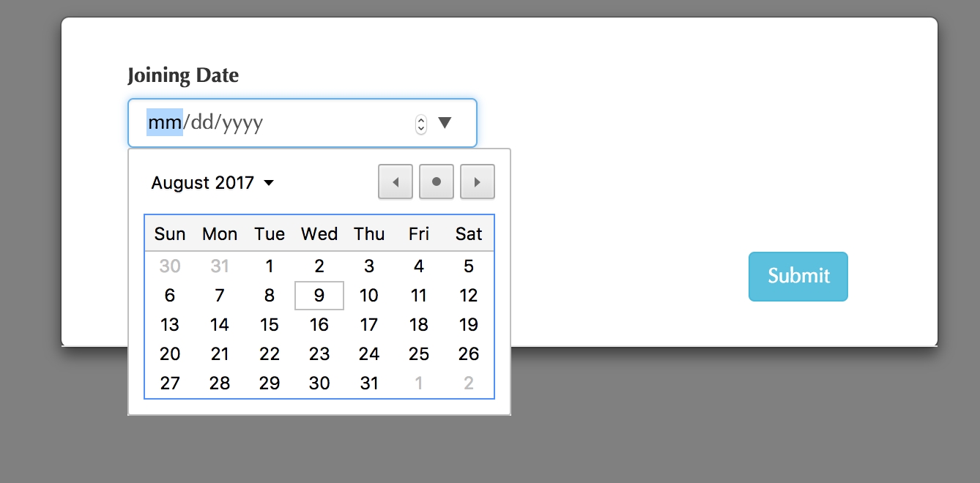Screen dimensions: 980x483
Task: Choose August 1 on the calendar
Action: point(270,266)
